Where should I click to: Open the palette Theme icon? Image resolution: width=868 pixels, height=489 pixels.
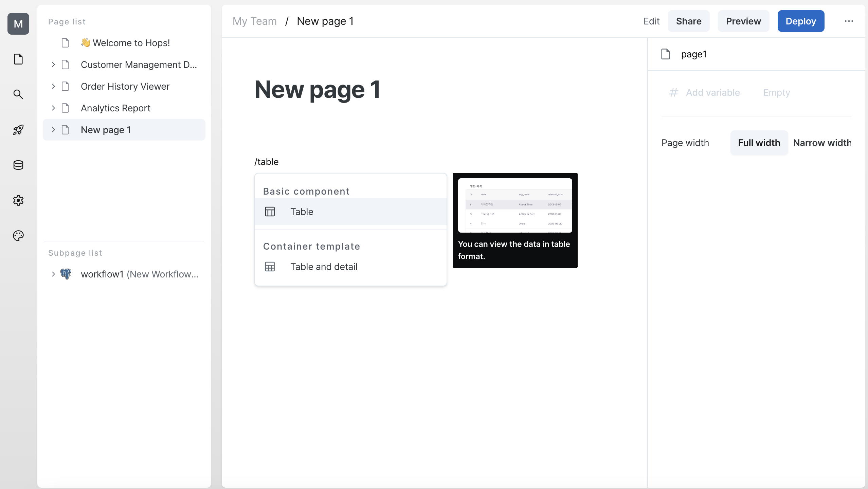[18, 236]
